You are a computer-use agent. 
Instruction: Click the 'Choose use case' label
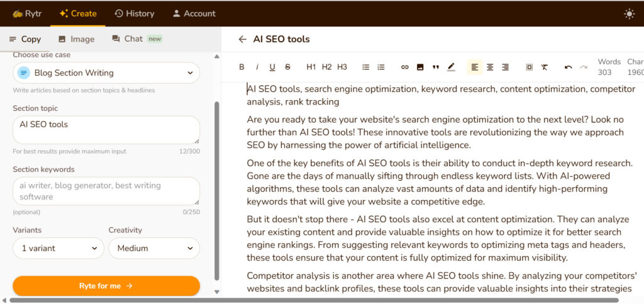click(42, 55)
